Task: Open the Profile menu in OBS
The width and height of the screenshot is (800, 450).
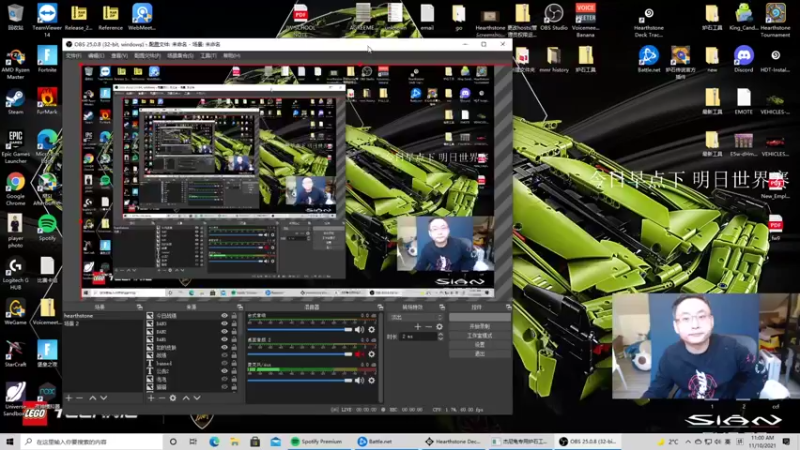Action: click(147, 56)
